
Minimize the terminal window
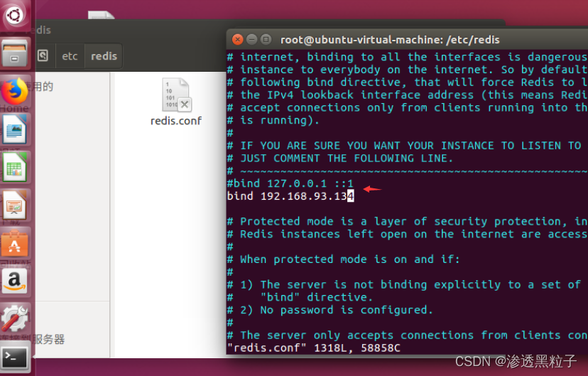pyautogui.click(x=251, y=39)
